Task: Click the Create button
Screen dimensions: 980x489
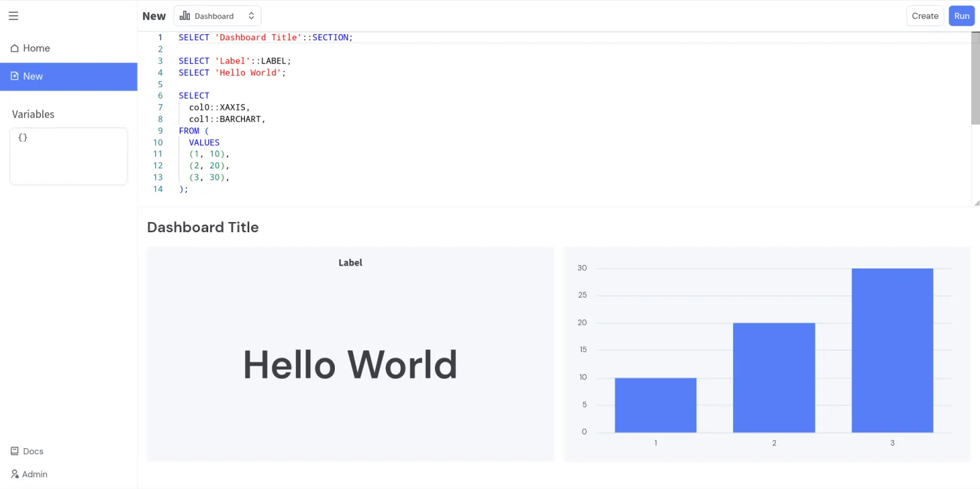Action: (925, 15)
